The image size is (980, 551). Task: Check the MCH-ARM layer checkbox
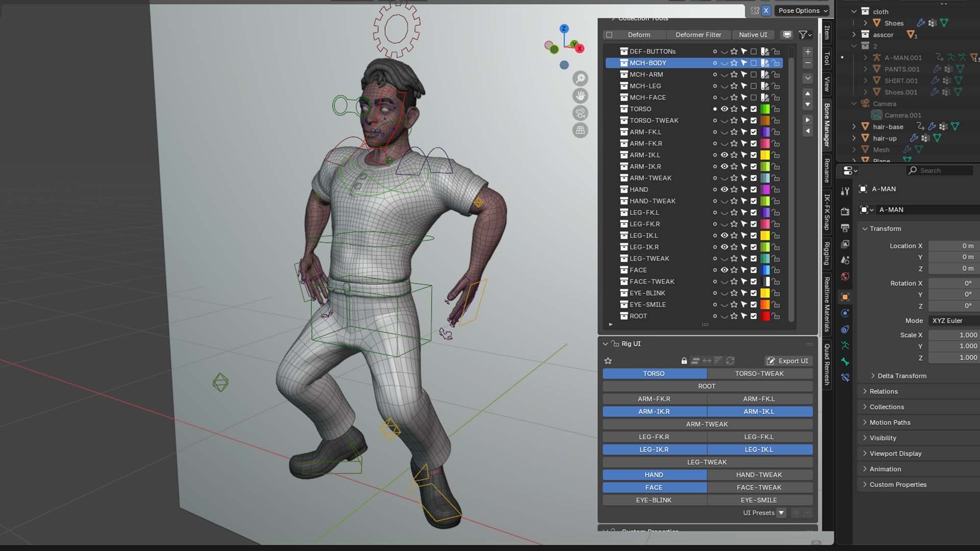(x=753, y=74)
